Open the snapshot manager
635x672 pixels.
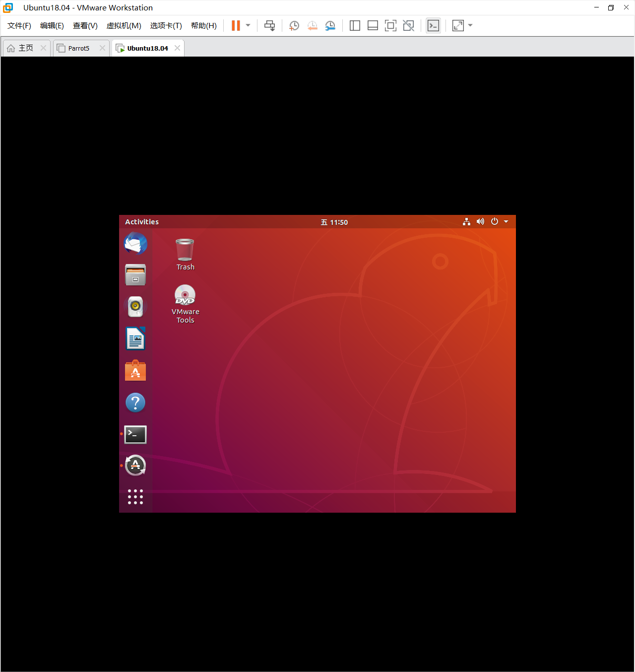click(330, 26)
